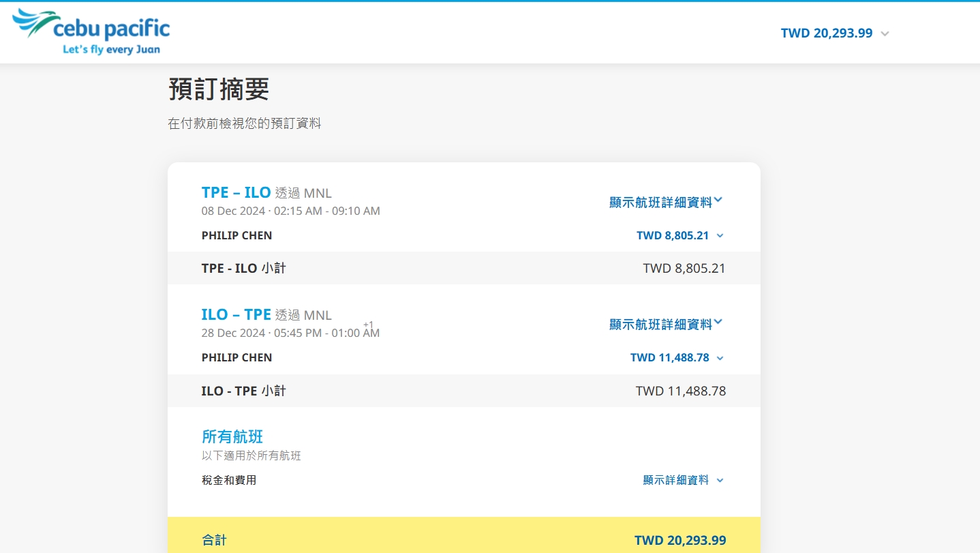Click PHILIP CHEN passenger name on outbound flight
This screenshot has width=980, height=553.
pos(236,235)
